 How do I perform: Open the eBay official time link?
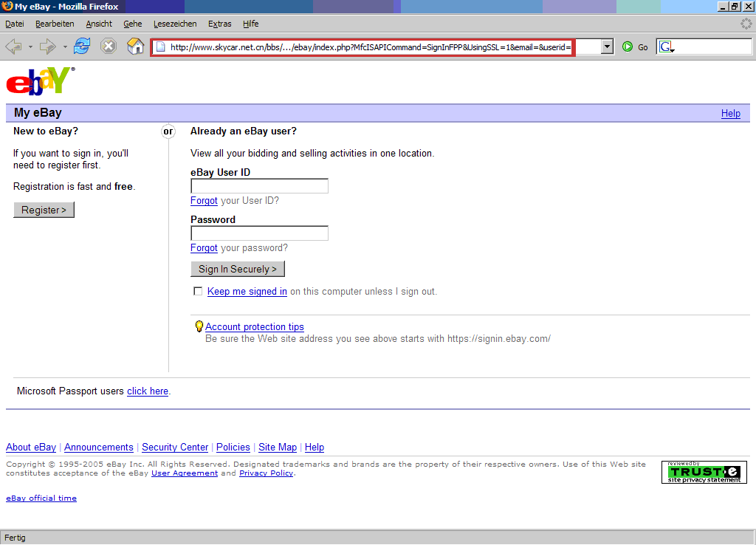41,498
